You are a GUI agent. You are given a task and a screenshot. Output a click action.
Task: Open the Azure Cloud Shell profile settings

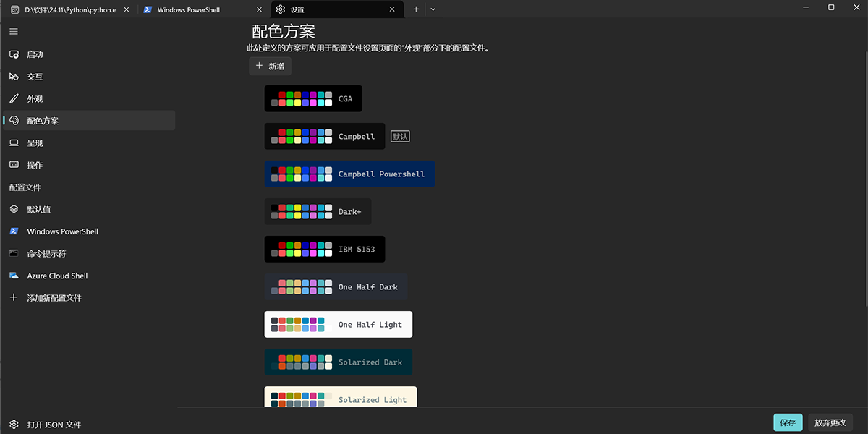[57, 276]
